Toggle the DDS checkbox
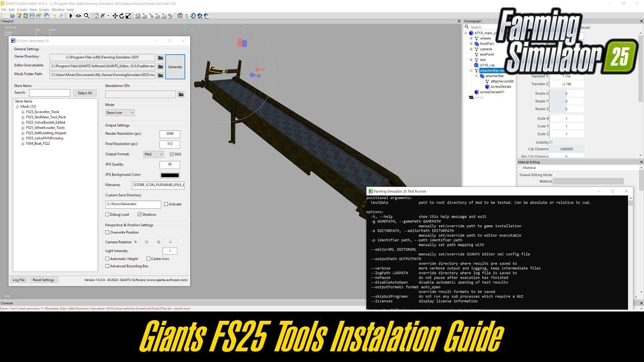This screenshot has width=644, height=362. tap(172, 154)
